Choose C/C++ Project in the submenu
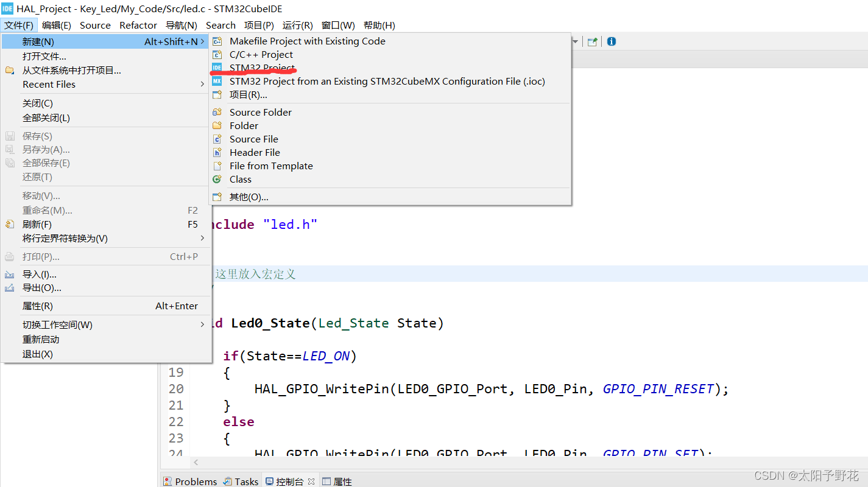Screen dimensions: 868x487 pyautogui.click(x=390, y=54)
